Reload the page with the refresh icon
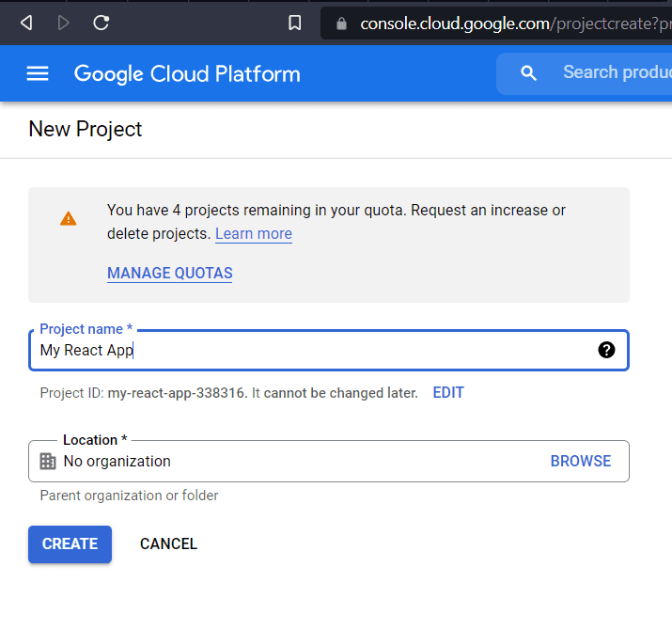 [102, 23]
